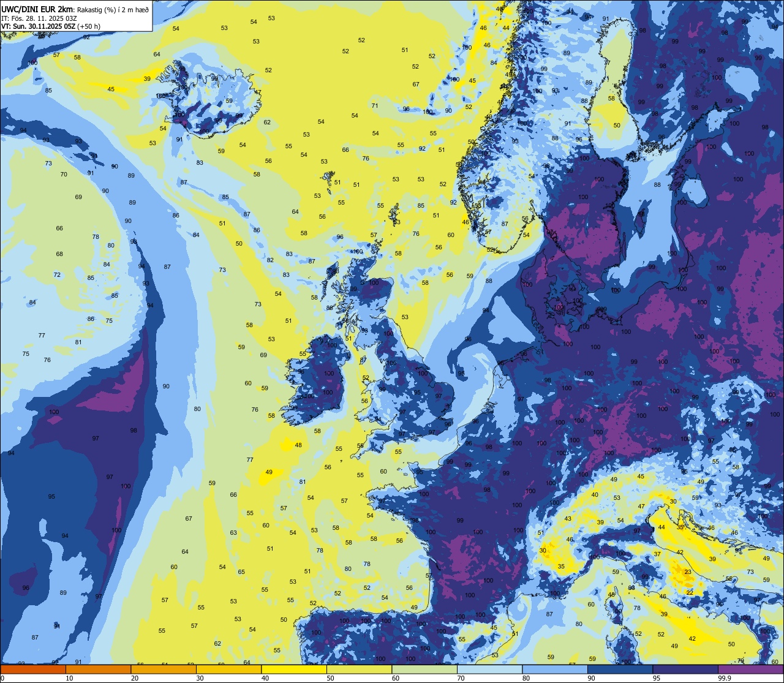Select the legend tick label "70"
784x683 pixels.
point(461,678)
